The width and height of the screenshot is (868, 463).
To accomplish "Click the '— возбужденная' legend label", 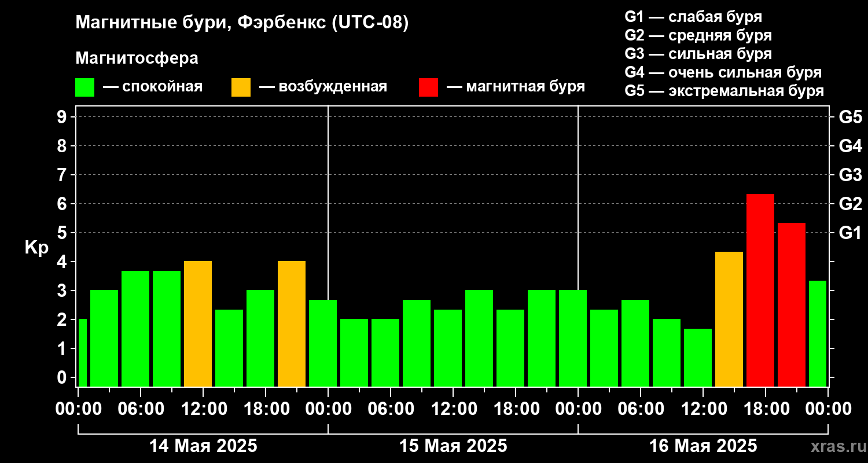I will point(323,87).
